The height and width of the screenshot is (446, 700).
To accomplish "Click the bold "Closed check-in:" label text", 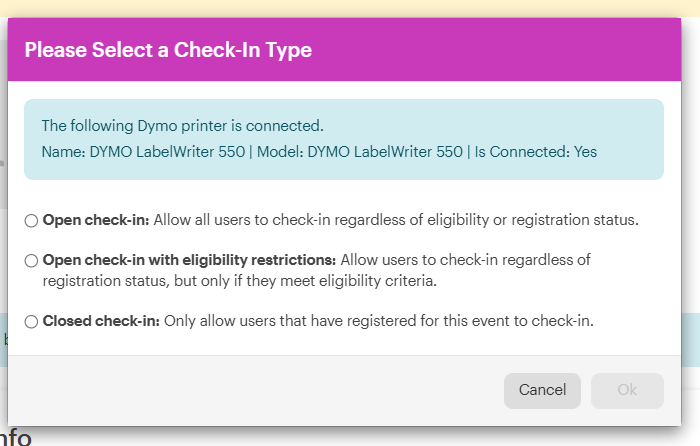I will point(101,322).
